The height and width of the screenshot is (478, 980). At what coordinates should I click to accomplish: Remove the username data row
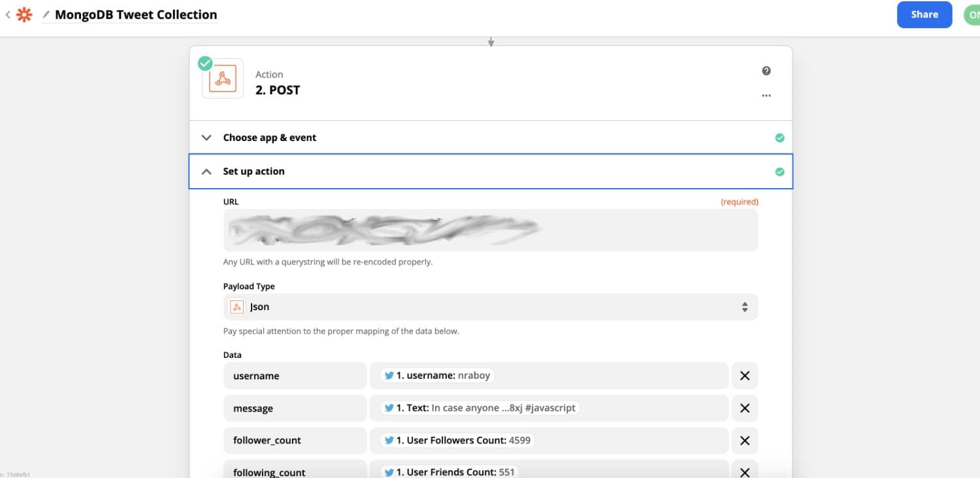744,375
